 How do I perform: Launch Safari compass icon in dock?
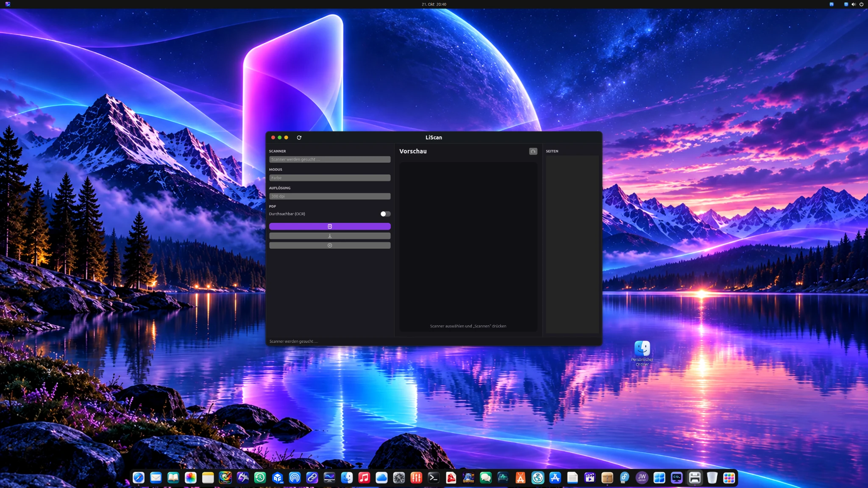point(139,478)
